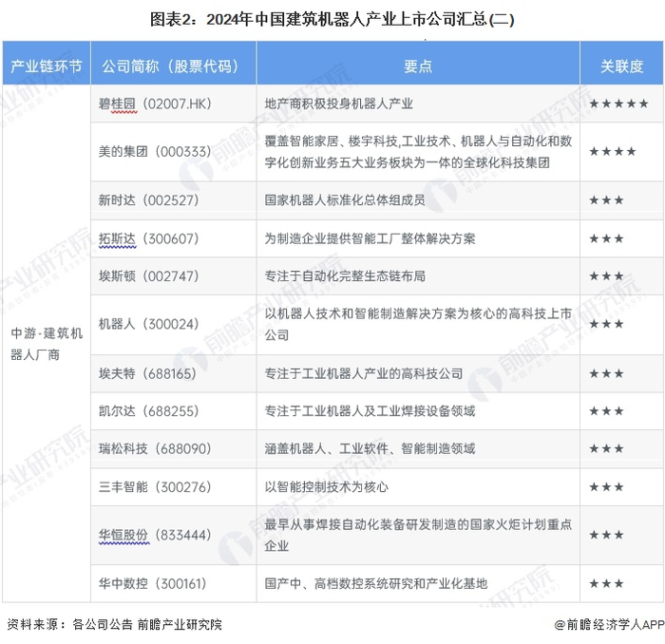Click the @前瞻经济学人APP credit
The width and height of the screenshot is (665, 644).
(609, 624)
